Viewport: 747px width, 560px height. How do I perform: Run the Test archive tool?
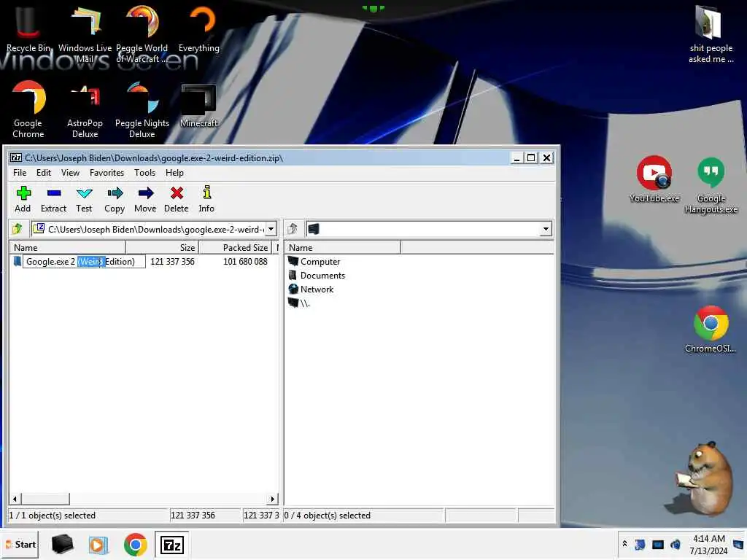(84, 199)
